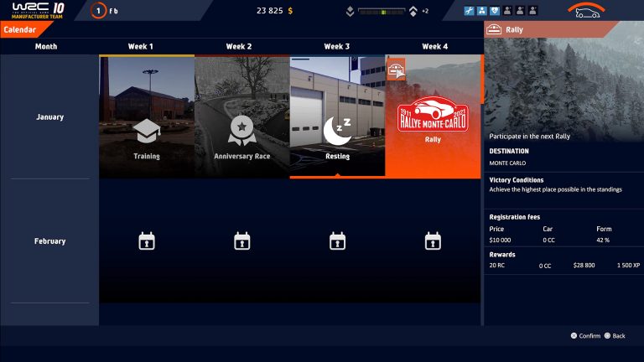Click the morale increase double-chevron icon
Viewport: 644px width, 362px height.
point(413,12)
